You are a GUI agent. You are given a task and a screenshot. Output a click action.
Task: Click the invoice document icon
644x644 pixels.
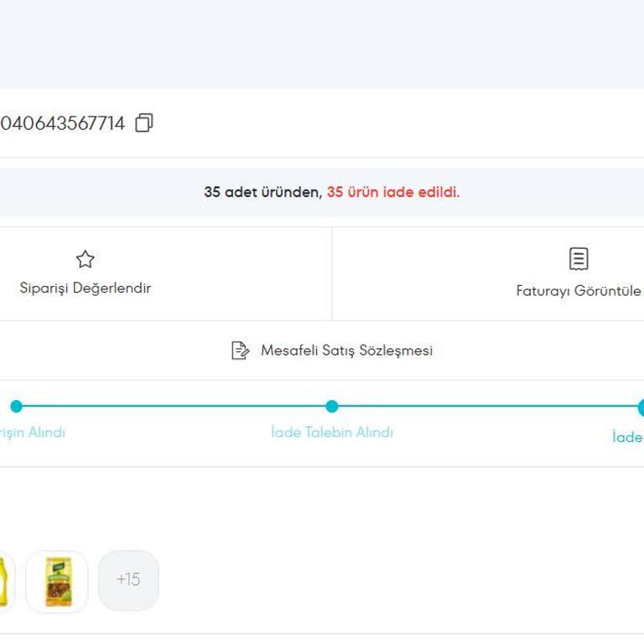click(x=579, y=259)
